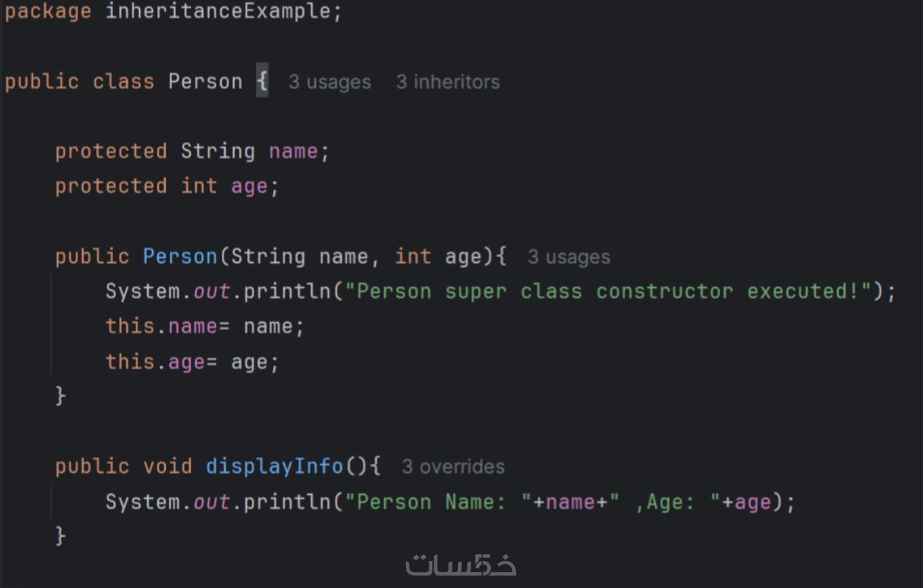Click the Person constructor name
This screenshot has height=588, width=923.
[180, 257]
